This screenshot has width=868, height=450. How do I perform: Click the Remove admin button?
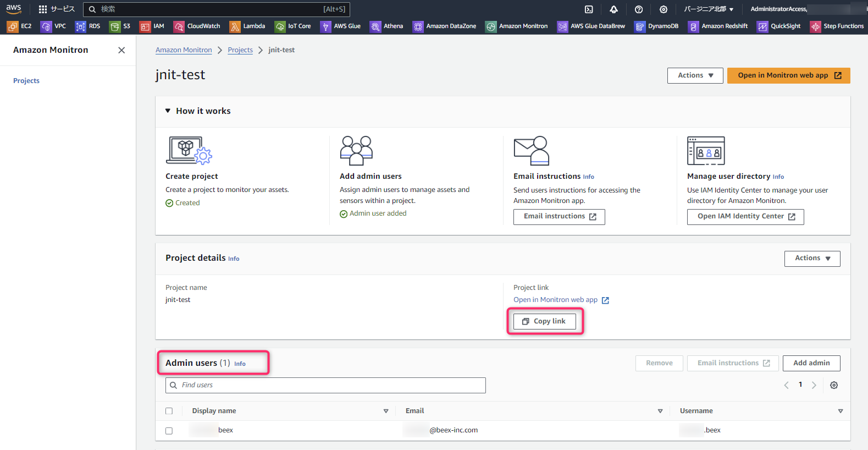[x=659, y=363]
